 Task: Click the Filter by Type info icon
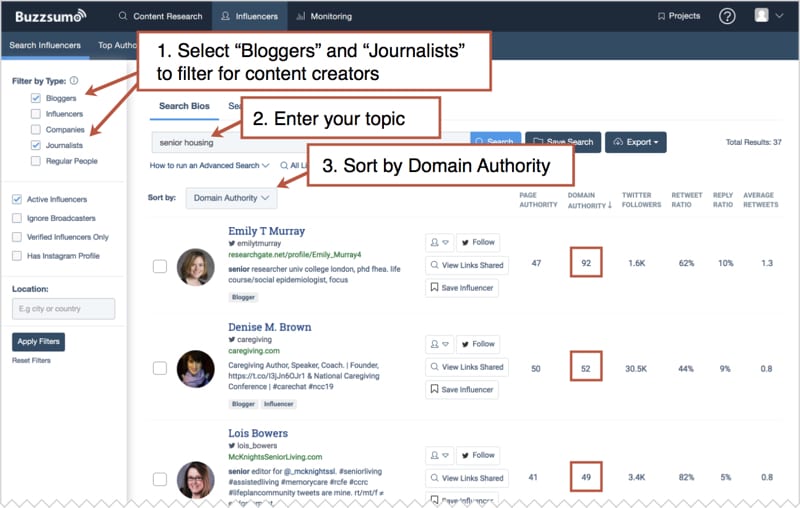[x=74, y=80]
